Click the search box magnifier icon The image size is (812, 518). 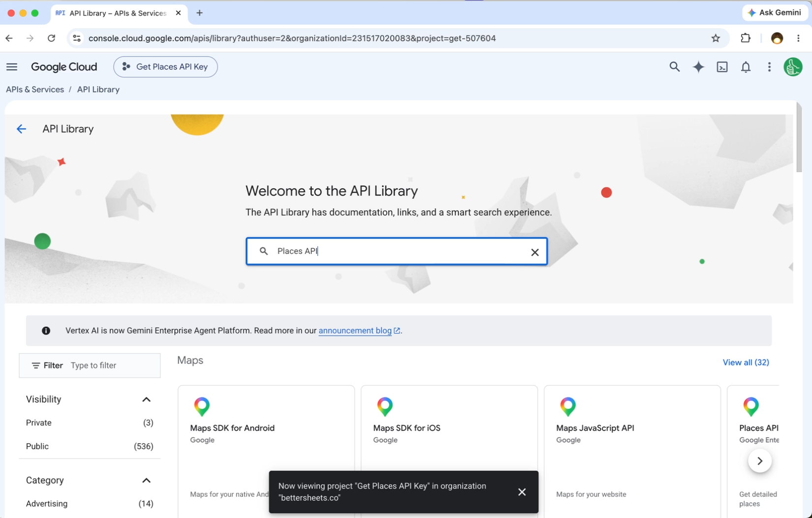coord(264,251)
